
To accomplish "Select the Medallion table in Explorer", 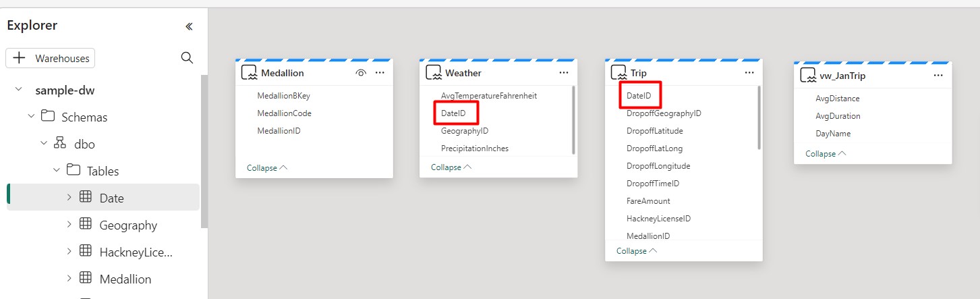I will (125, 279).
